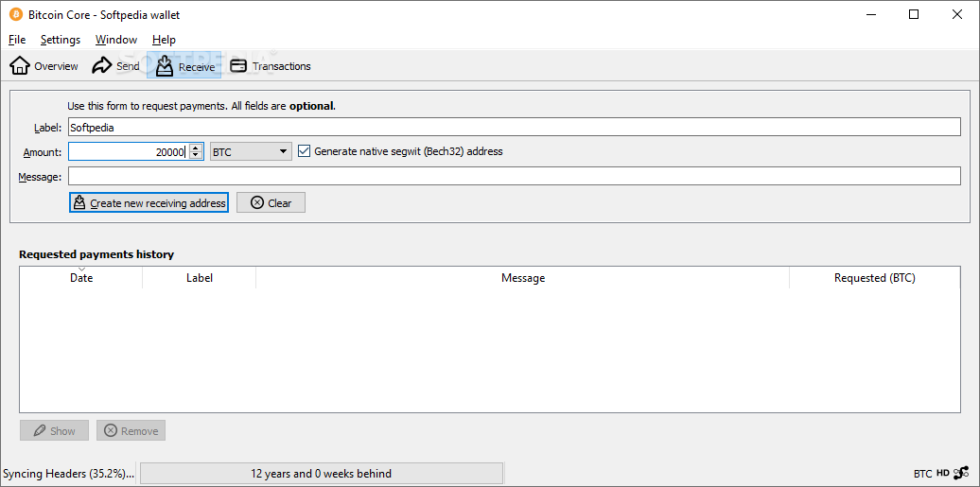Click Create new receiving address button
The height and width of the screenshot is (487, 980).
point(149,202)
